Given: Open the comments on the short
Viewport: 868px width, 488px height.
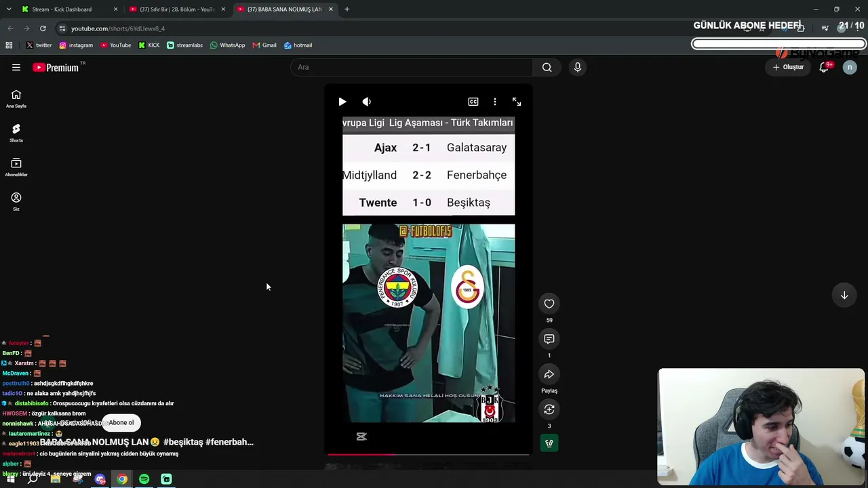Looking at the screenshot, I should tap(549, 339).
